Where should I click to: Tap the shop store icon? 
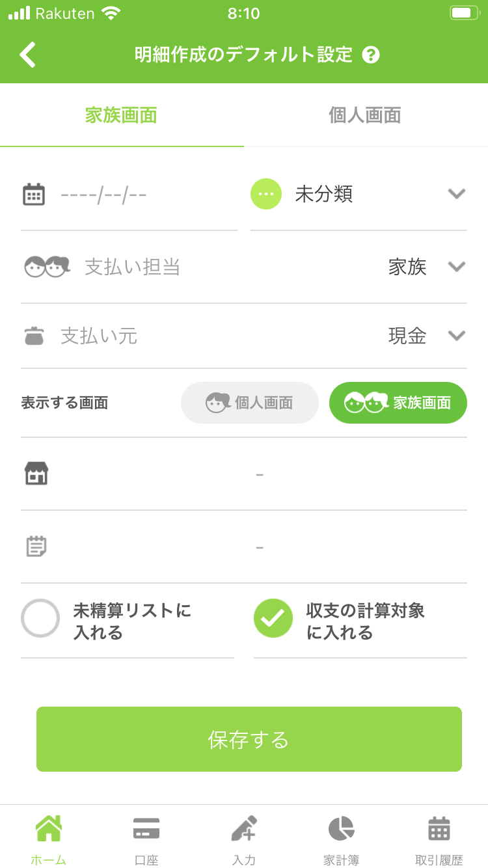(36, 474)
